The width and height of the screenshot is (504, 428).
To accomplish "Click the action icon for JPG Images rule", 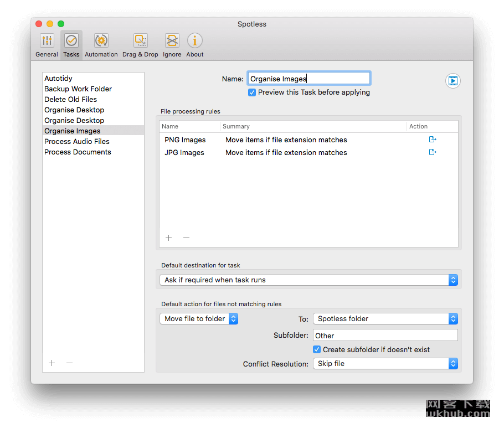I will pyautogui.click(x=433, y=152).
